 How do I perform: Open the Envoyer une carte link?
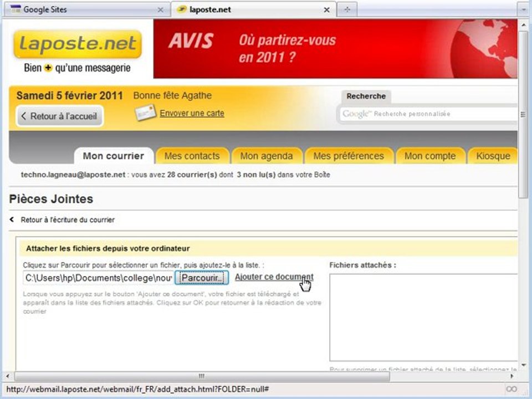[192, 113]
